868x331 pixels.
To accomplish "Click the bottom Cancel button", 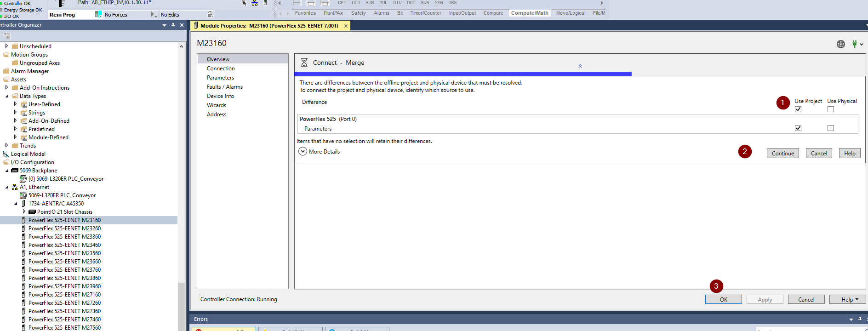I will tap(806, 300).
